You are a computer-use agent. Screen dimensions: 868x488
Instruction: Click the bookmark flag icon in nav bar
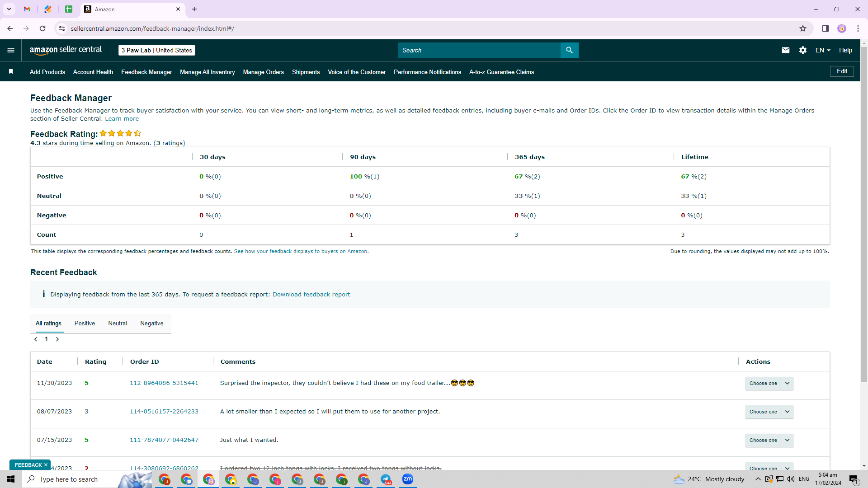pyautogui.click(x=11, y=71)
